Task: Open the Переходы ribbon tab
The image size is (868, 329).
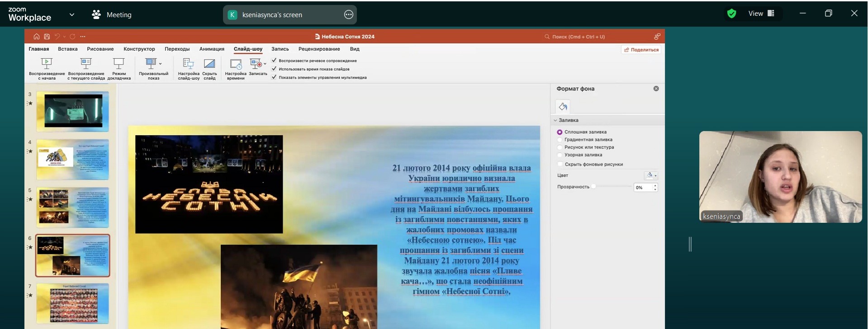Action: click(177, 49)
